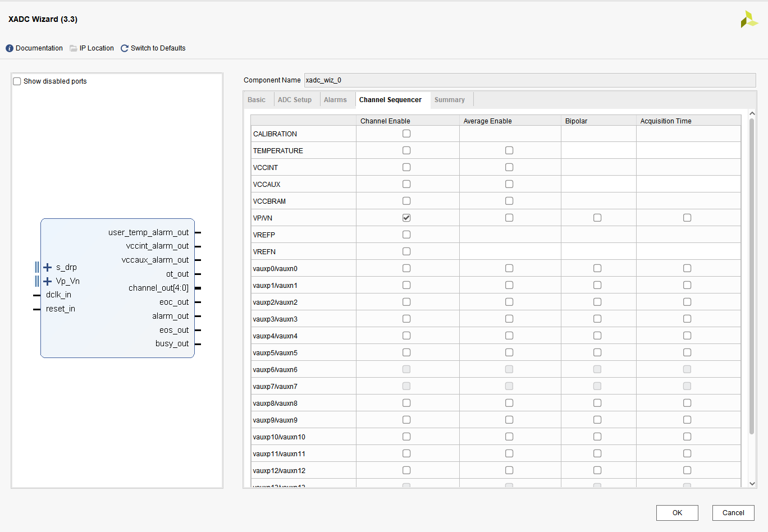Enable Acquisition Time for vauxp3/vauxn3
This screenshot has height=532, width=768.
click(687, 319)
